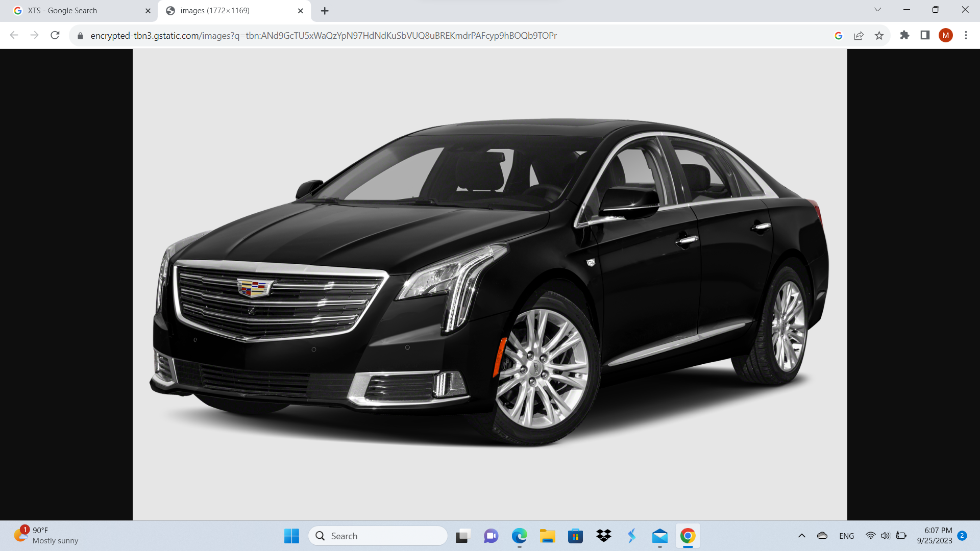The image size is (980, 551).
Task: Bookmark this page with the star icon
Action: 879,36
